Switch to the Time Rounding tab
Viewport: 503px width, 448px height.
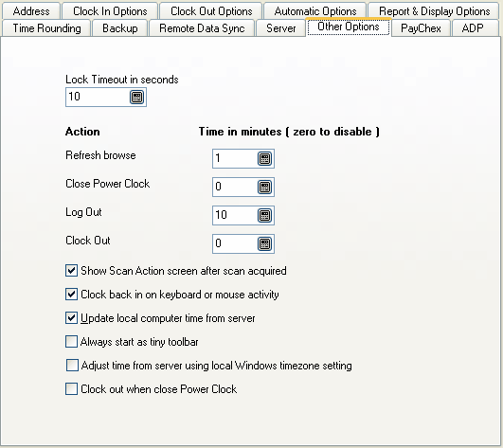click(46, 27)
